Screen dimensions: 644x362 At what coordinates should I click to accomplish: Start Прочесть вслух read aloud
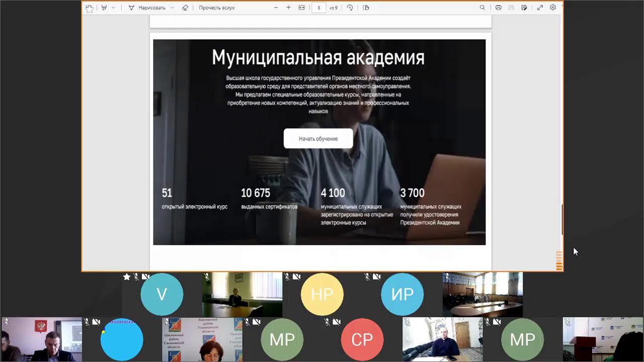(x=216, y=8)
